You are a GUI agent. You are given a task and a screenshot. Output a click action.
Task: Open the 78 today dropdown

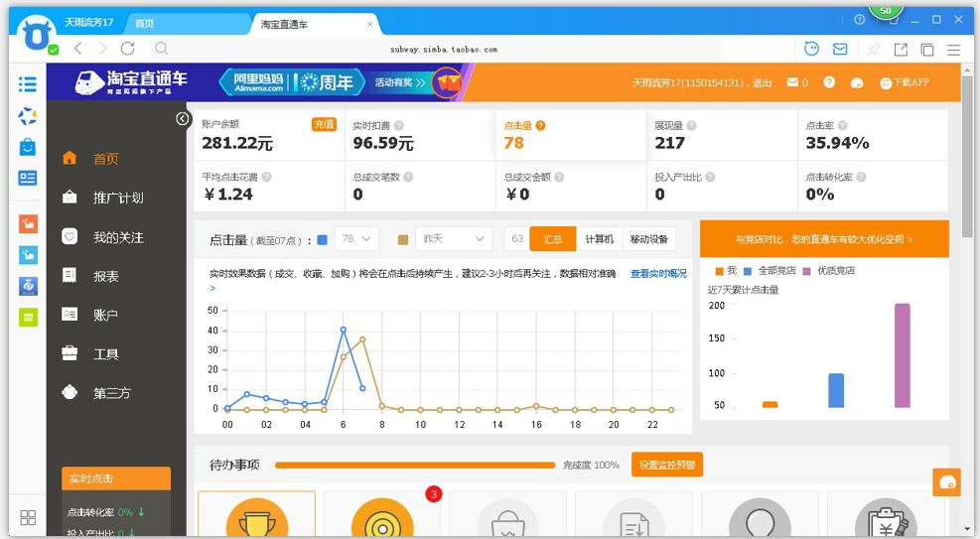(x=356, y=238)
